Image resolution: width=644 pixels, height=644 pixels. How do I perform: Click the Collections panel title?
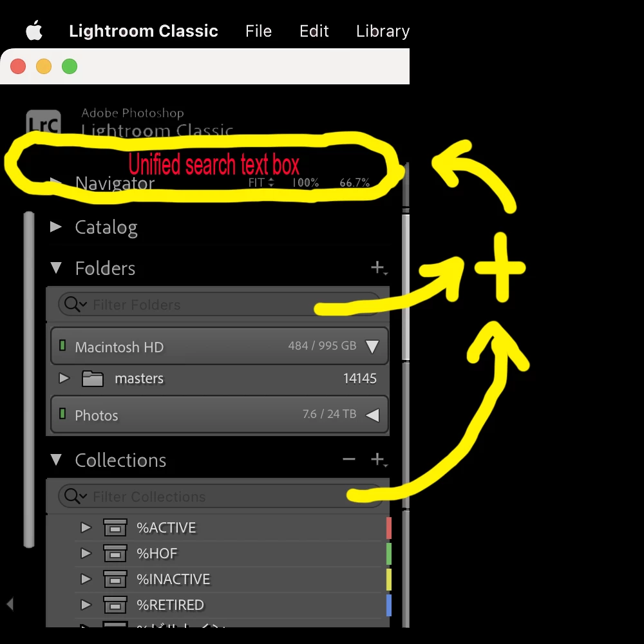coord(121,460)
